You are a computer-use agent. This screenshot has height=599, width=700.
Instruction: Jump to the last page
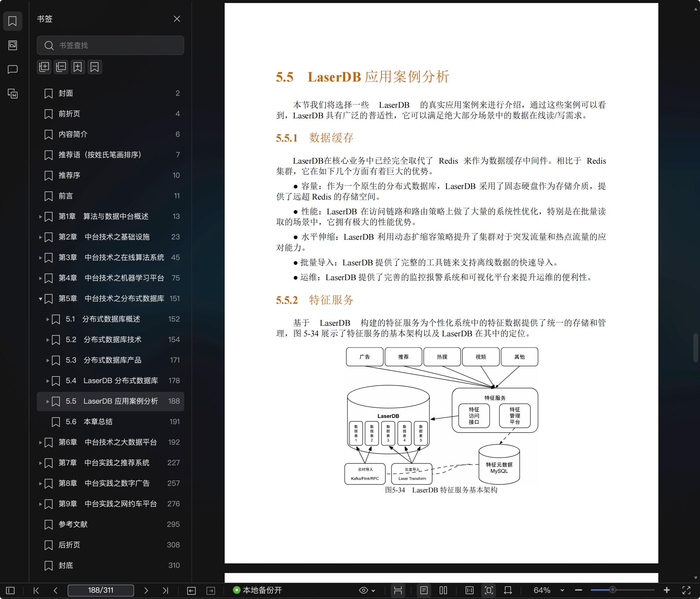coord(165,590)
